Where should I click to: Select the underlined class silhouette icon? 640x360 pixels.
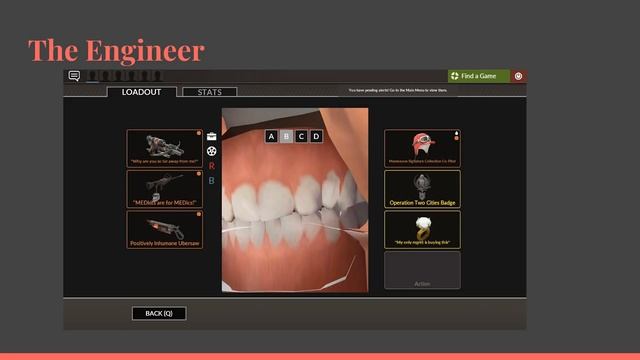point(93,76)
